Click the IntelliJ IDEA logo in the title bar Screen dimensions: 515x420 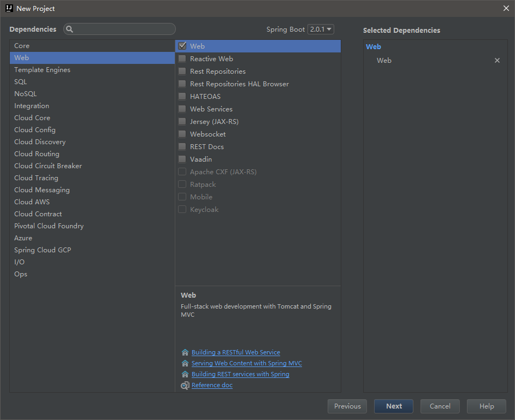pyautogui.click(x=9, y=8)
